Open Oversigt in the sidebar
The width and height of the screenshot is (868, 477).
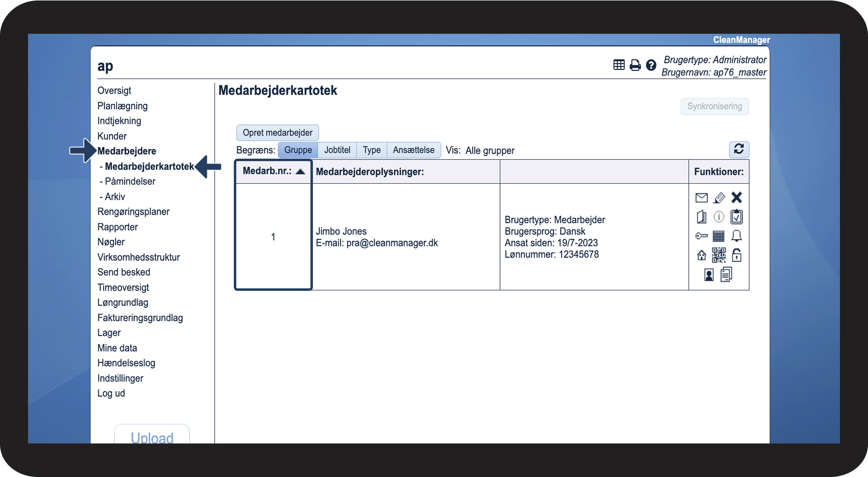[114, 90]
